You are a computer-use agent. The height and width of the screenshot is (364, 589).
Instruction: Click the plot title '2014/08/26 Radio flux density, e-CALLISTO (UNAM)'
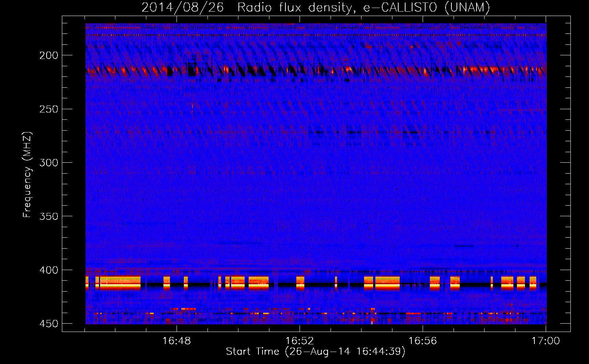coord(316,7)
